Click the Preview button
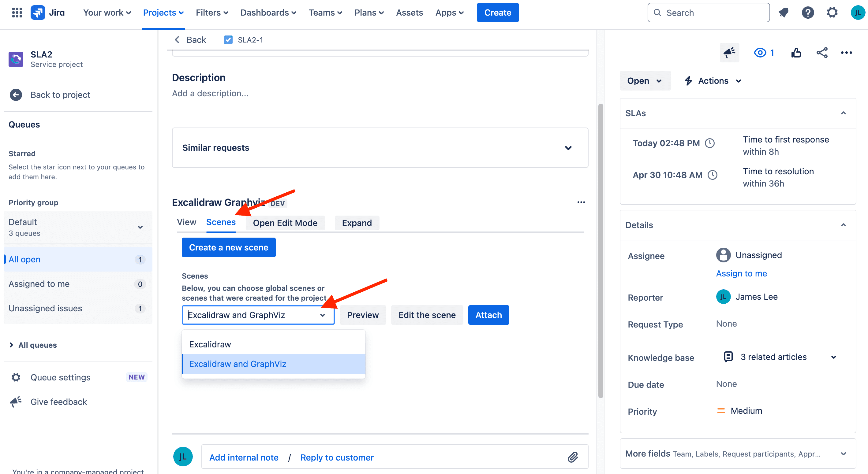 (x=363, y=315)
